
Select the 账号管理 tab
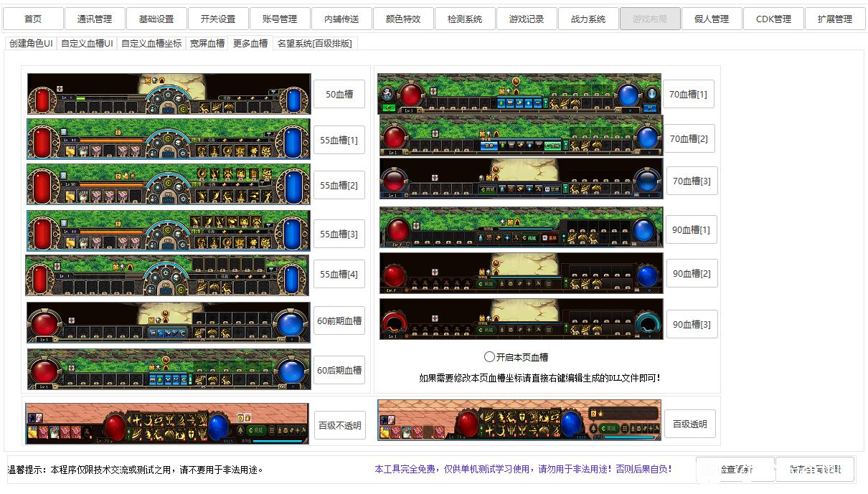pos(280,19)
